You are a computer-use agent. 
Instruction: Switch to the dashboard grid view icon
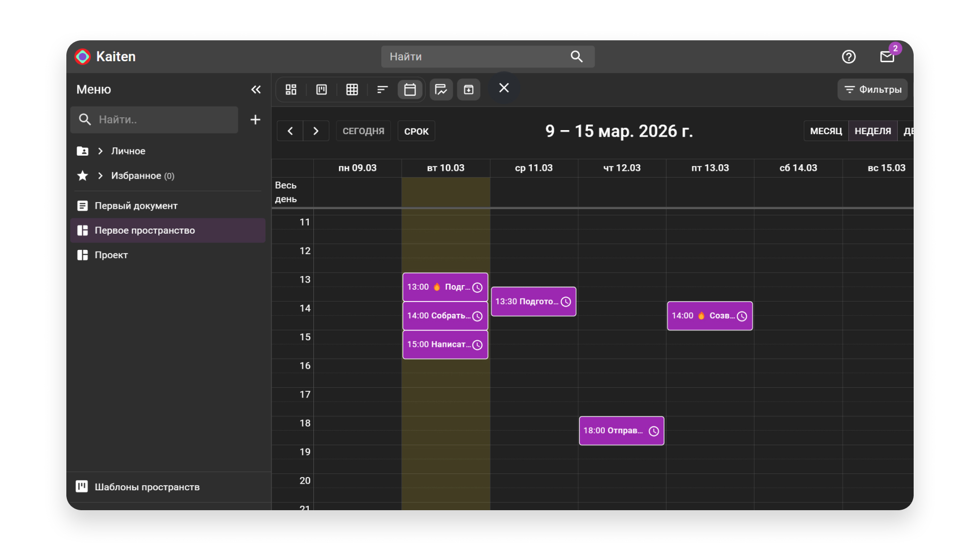click(x=291, y=90)
